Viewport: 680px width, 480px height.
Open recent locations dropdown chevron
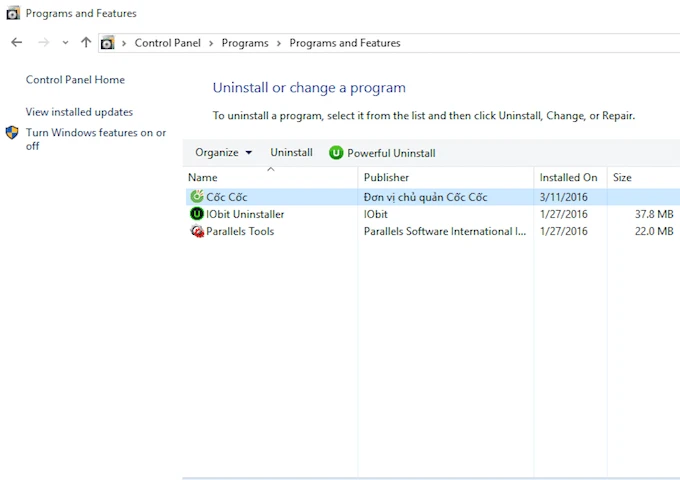coord(65,43)
